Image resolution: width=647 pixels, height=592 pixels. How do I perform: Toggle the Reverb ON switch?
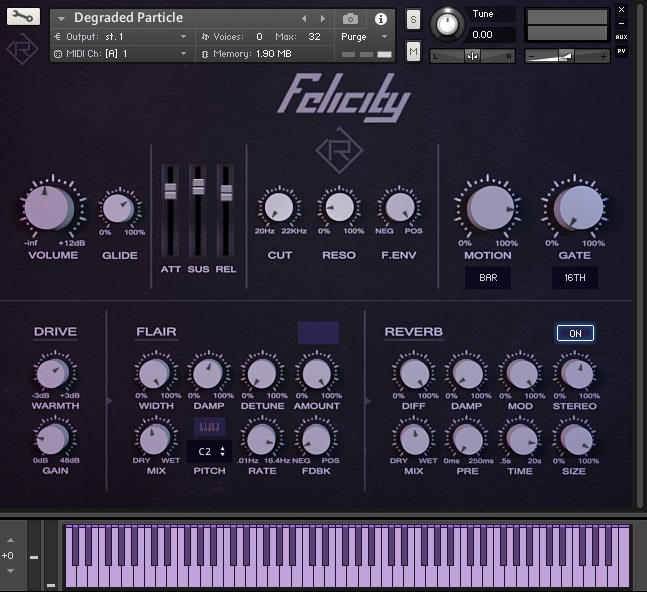click(575, 333)
